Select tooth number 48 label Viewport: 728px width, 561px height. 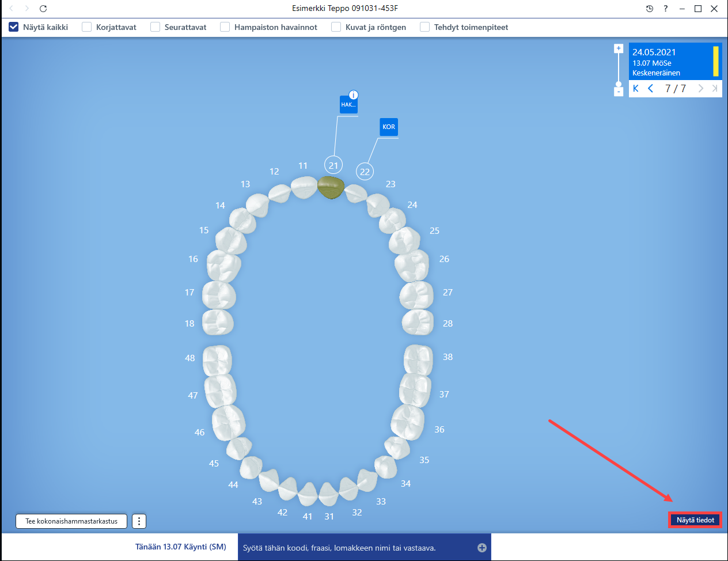(190, 358)
